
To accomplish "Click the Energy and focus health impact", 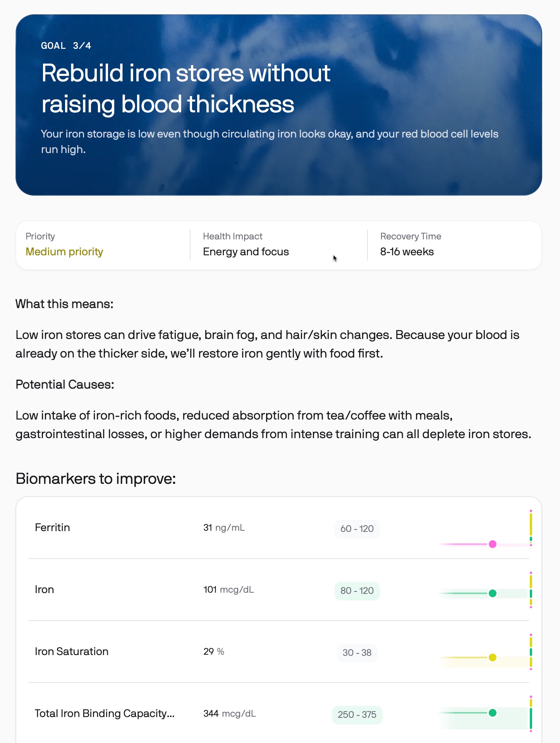I will coord(246,252).
